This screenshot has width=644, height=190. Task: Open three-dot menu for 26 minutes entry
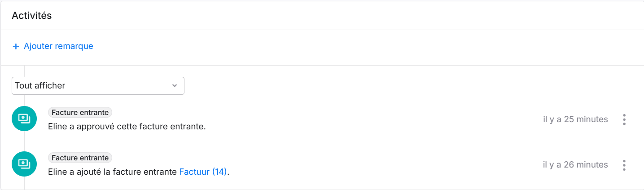point(624,165)
